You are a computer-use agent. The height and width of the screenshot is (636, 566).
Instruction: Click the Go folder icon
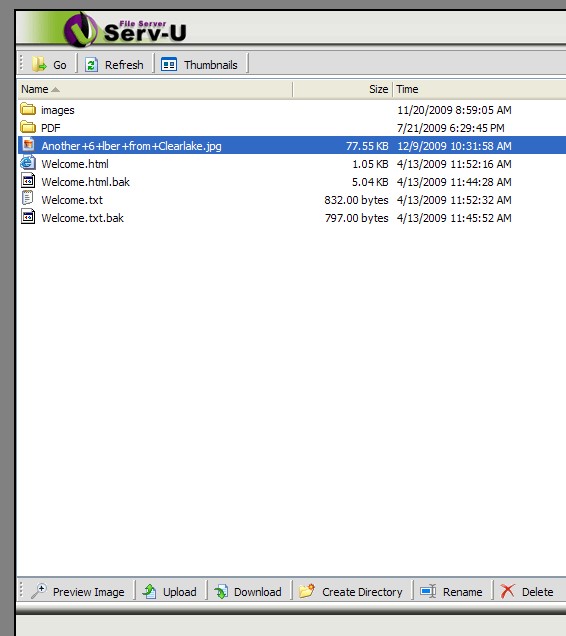pyautogui.click(x=39, y=64)
